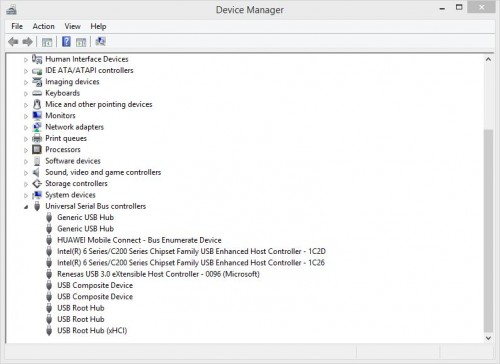Expand the Keyboards node

point(26,94)
